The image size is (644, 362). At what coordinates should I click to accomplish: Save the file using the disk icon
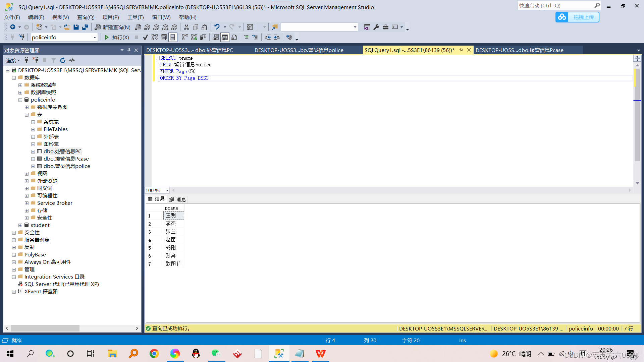coord(76,27)
